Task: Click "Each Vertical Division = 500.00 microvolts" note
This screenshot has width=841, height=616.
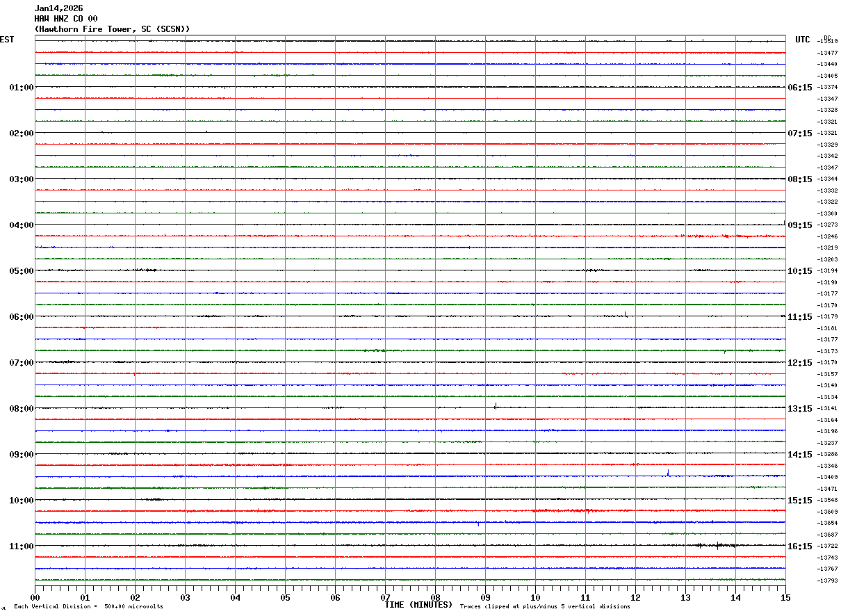Action: pyautogui.click(x=88, y=607)
